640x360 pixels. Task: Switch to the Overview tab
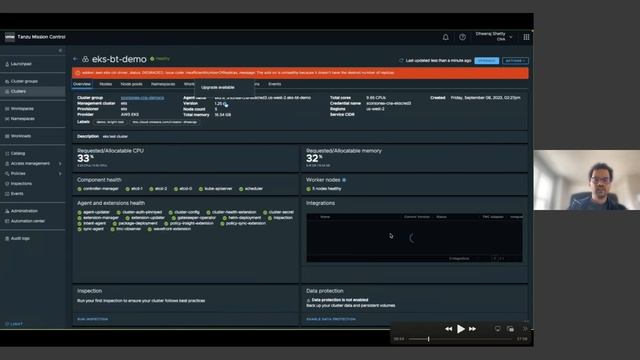(82, 84)
